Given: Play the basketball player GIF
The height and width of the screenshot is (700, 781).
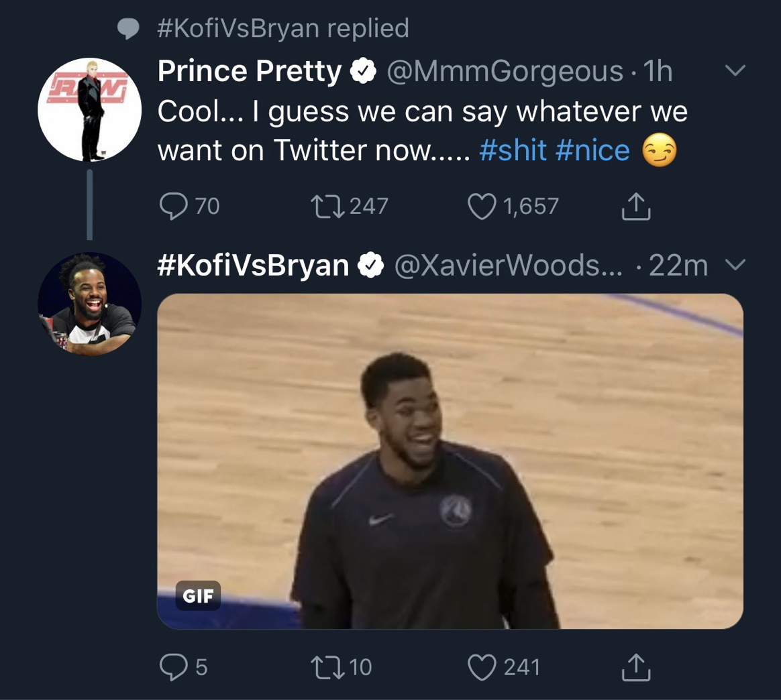Looking at the screenshot, I should [x=450, y=461].
